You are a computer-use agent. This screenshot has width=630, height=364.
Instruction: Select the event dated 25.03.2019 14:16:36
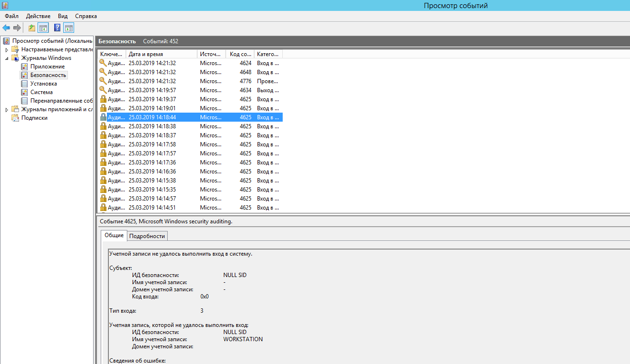[190, 171]
